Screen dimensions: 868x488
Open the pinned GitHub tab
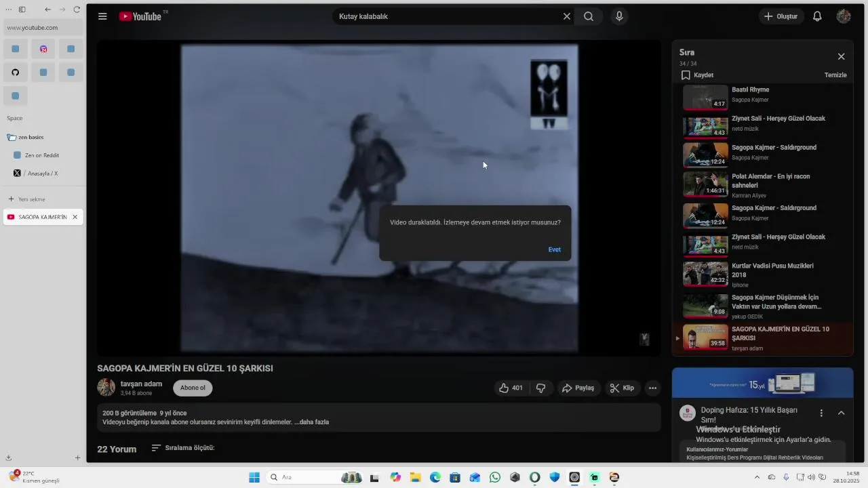pyautogui.click(x=16, y=73)
